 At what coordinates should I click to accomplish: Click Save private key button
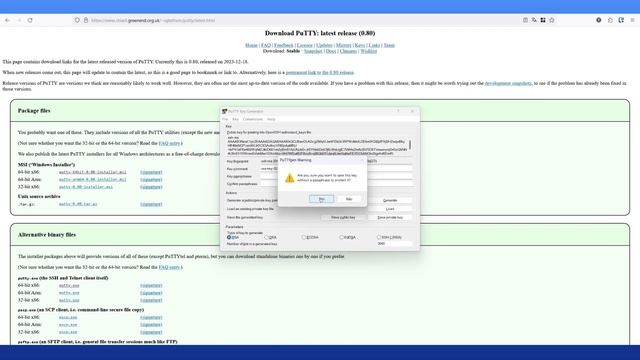coord(390,218)
